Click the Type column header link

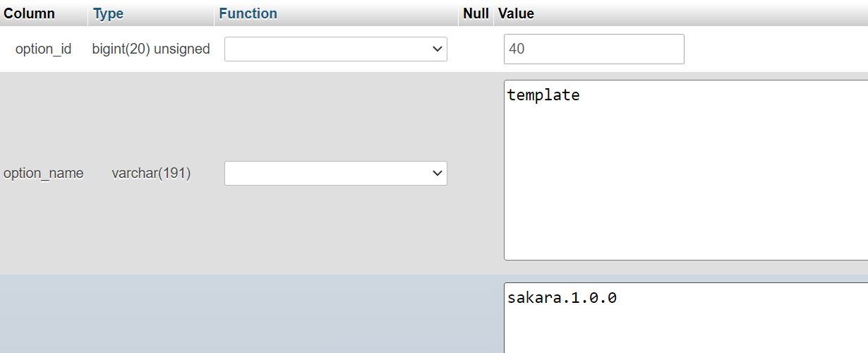coord(108,13)
